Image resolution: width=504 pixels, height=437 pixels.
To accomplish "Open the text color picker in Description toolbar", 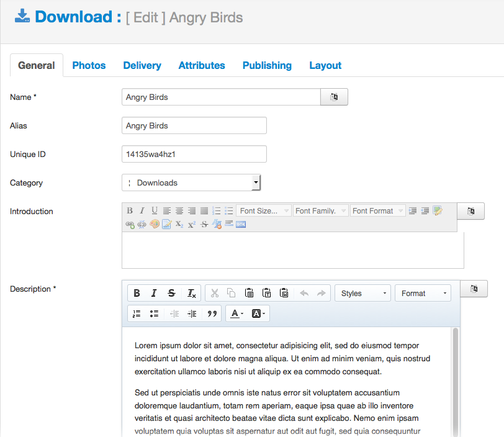I will tap(237, 313).
